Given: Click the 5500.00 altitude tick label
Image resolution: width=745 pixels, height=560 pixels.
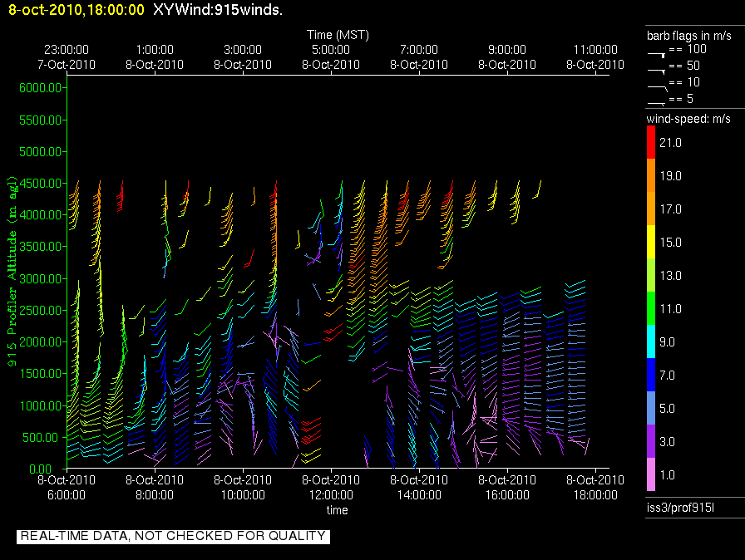Looking at the screenshot, I should tap(41, 120).
